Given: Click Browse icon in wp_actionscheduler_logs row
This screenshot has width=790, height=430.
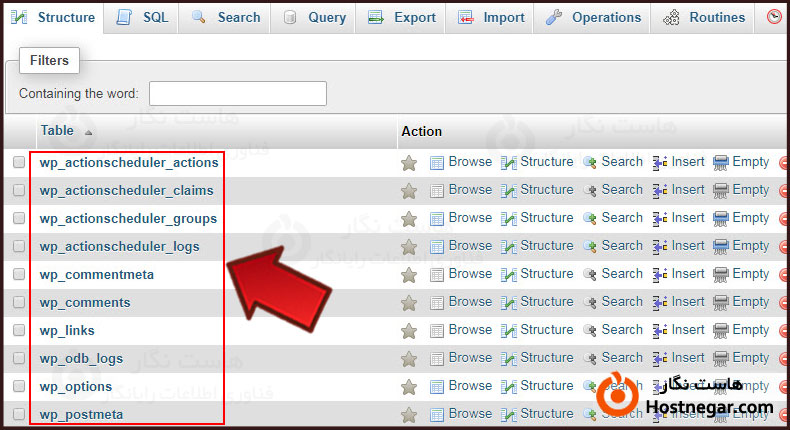Looking at the screenshot, I should 436,246.
